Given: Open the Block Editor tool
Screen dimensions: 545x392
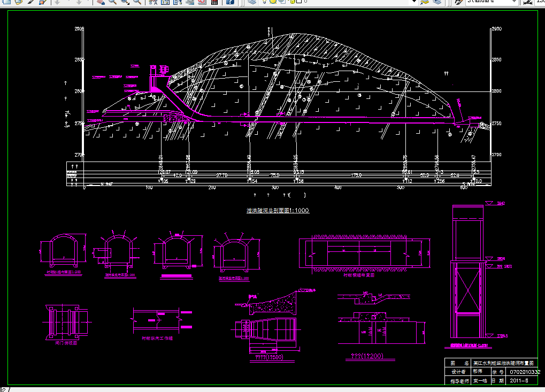Looking at the screenshot, I should point(42,2).
